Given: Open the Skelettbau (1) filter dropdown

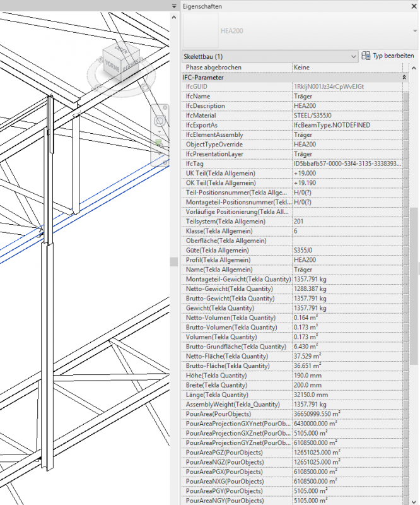Looking at the screenshot, I should coord(353,56).
